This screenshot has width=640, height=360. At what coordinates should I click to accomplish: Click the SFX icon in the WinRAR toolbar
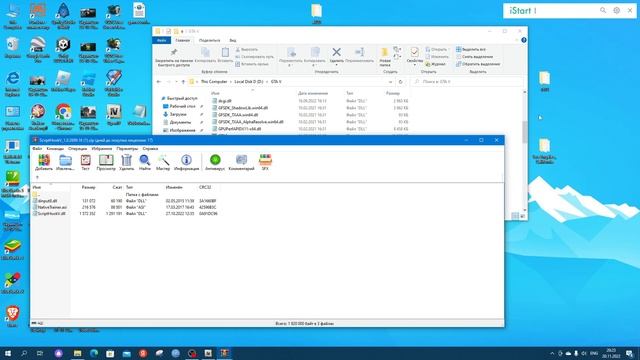(265, 162)
